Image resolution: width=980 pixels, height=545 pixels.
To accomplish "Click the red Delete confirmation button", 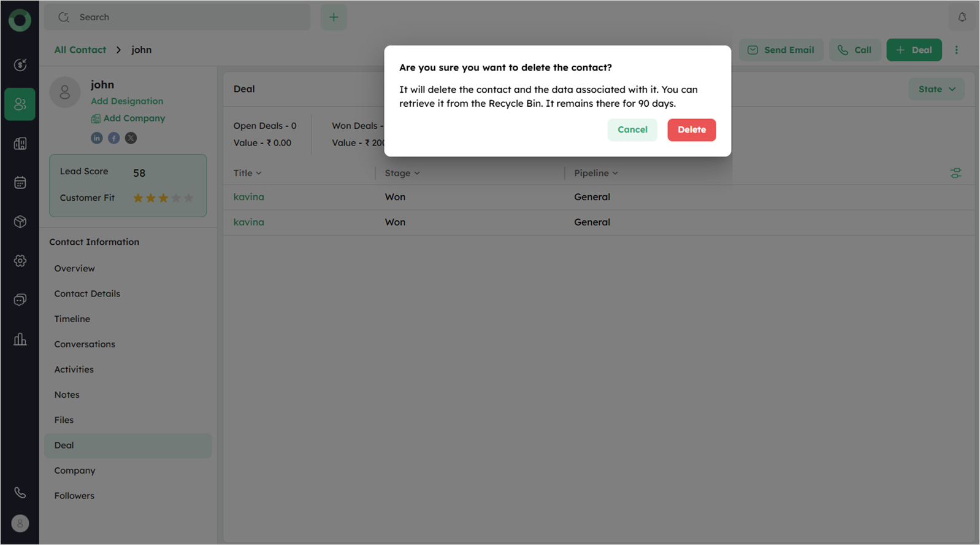I will pyautogui.click(x=691, y=129).
